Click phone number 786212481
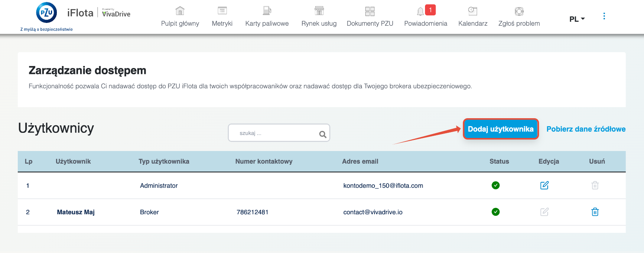Screen dimensions: 644x253 253,212
